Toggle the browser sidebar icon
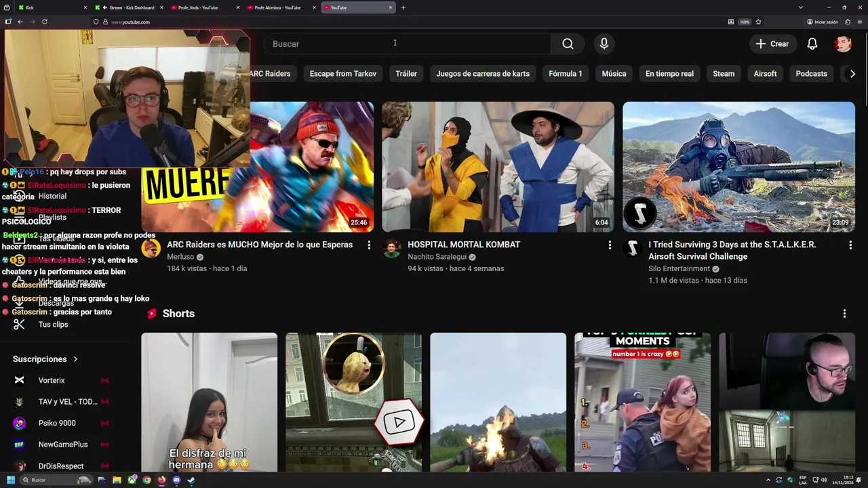The width and height of the screenshot is (868, 488). (8, 22)
